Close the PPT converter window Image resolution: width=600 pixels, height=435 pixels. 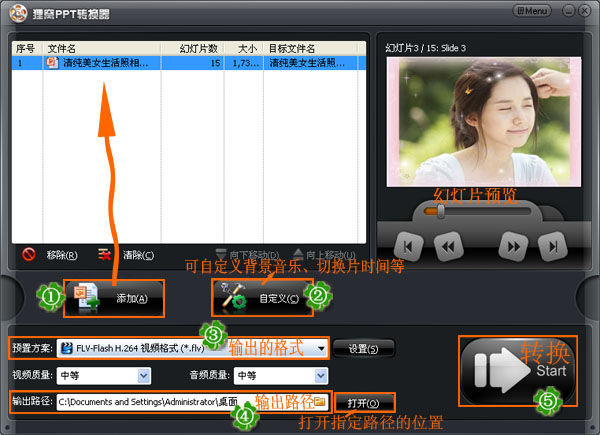(584, 11)
